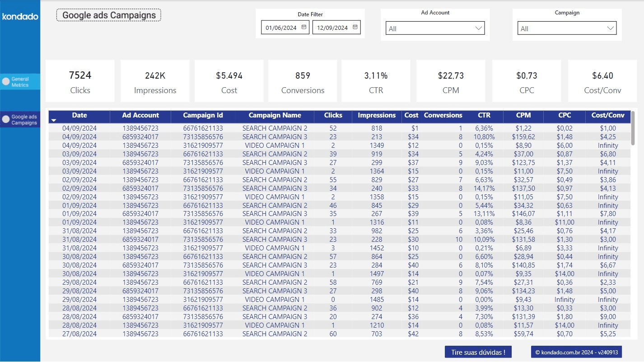
Task: Open the kondado.com.br 2024 footer link
Action: 576,353
